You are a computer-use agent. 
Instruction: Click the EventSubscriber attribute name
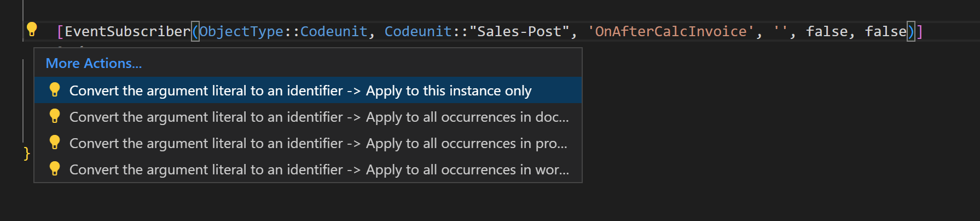[x=127, y=32]
